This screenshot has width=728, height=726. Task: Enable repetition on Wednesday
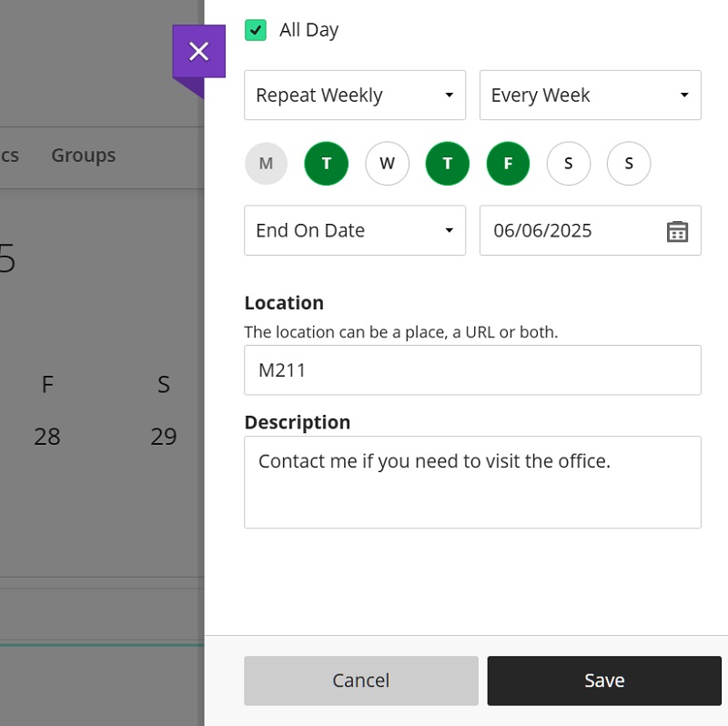pyautogui.click(x=387, y=163)
